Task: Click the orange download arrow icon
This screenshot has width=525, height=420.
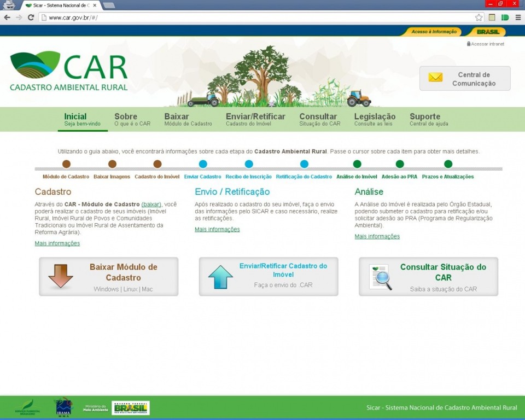Action: 60,276
